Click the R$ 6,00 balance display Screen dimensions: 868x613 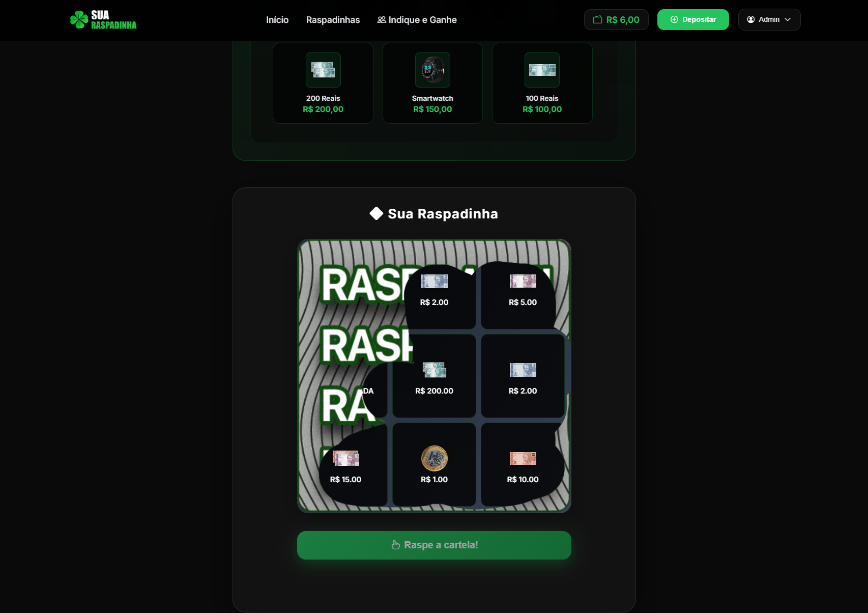[622, 20]
